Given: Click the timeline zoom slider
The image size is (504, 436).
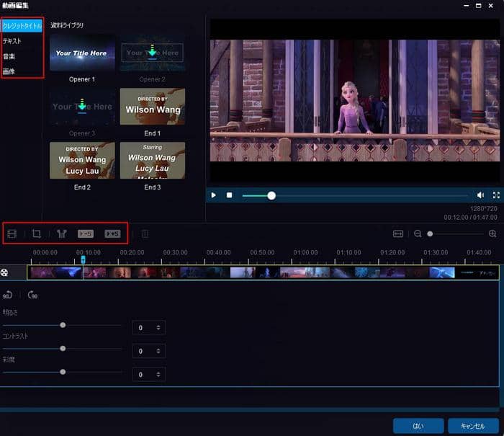Looking at the screenshot, I should click(x=455, y=234).
